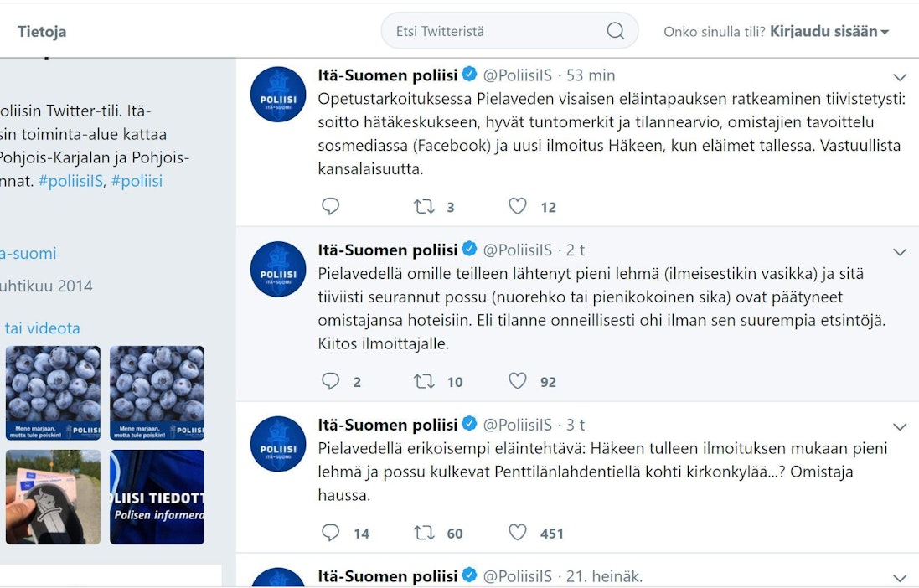Open the Poliisi tiedottaa media thumbnail
Screen dimensions: 919x588
click(x=157, y=497)
